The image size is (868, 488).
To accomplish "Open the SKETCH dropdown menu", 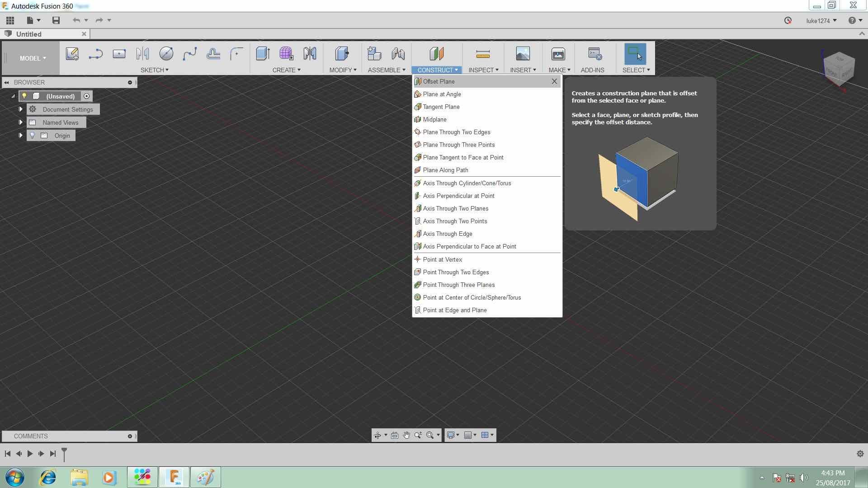I will tap(154, 70).
